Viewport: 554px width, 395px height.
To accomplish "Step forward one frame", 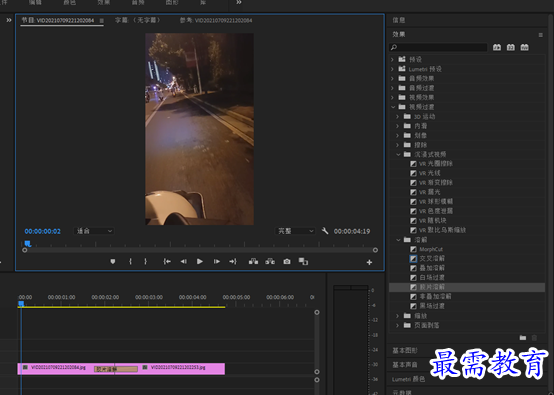I will (x=217, y=261).
